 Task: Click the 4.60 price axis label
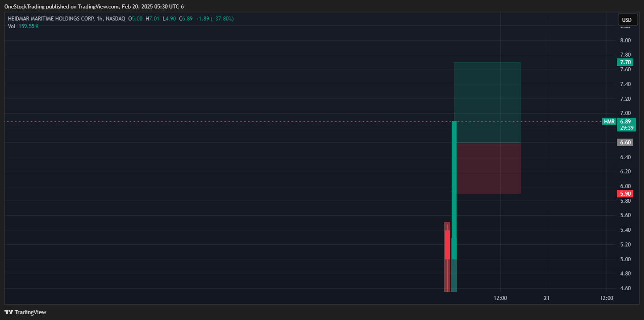click(x=625, y=288)
